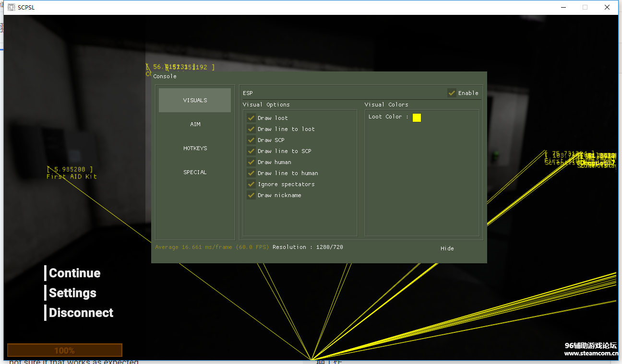The image size is (622, 364).
Task: Toggle Draw line to human option
Action: tap(251, 173)
